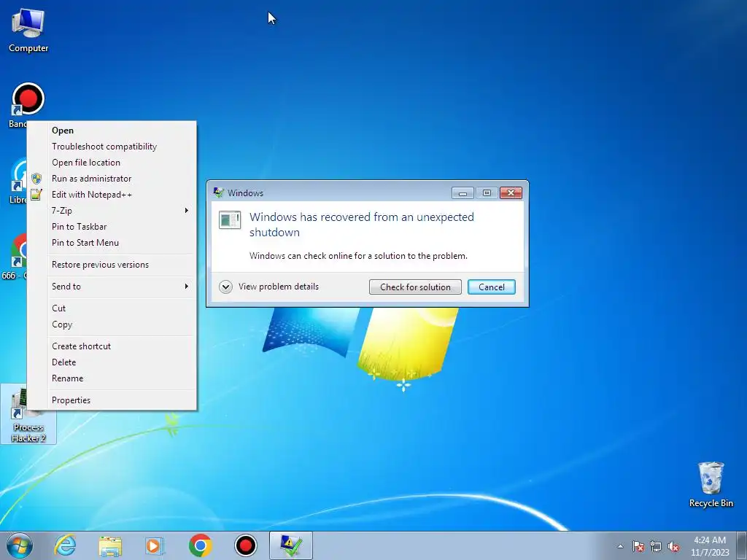Select Rename in the context menu

pos(112,378)
